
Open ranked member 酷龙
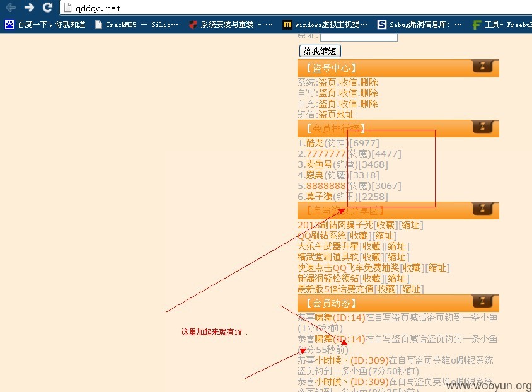tap(315, 143)
